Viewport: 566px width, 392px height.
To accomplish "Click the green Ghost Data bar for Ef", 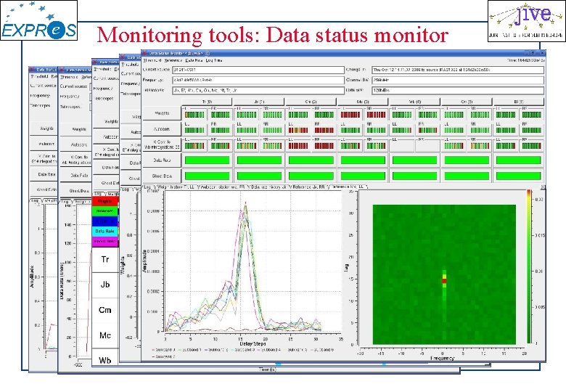I will point(519,176).
